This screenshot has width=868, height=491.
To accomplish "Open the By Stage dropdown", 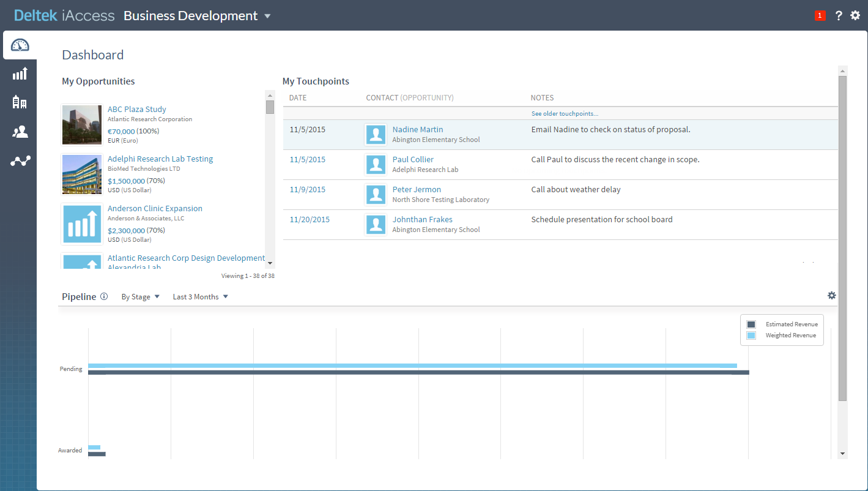I will tap(140, 297).
